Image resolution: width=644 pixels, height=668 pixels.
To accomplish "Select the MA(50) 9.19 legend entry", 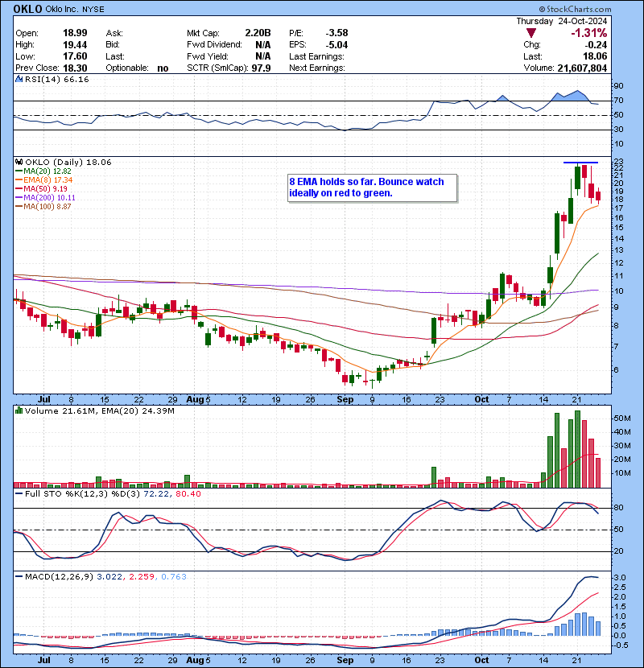I will tap(41, 188).
